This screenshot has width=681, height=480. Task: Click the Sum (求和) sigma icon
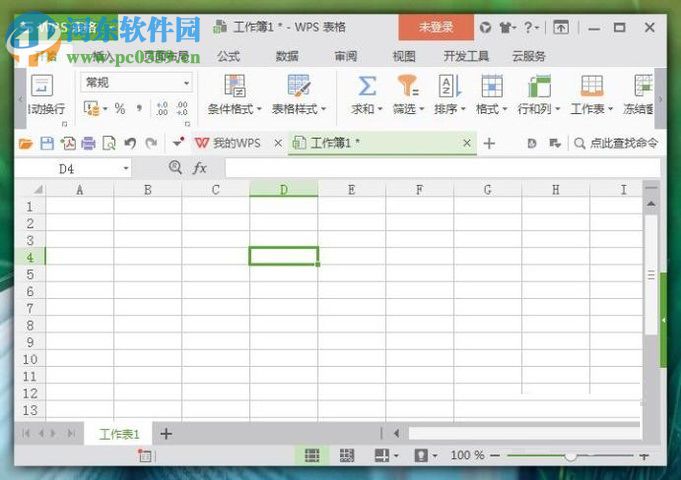tap(367, 86)
